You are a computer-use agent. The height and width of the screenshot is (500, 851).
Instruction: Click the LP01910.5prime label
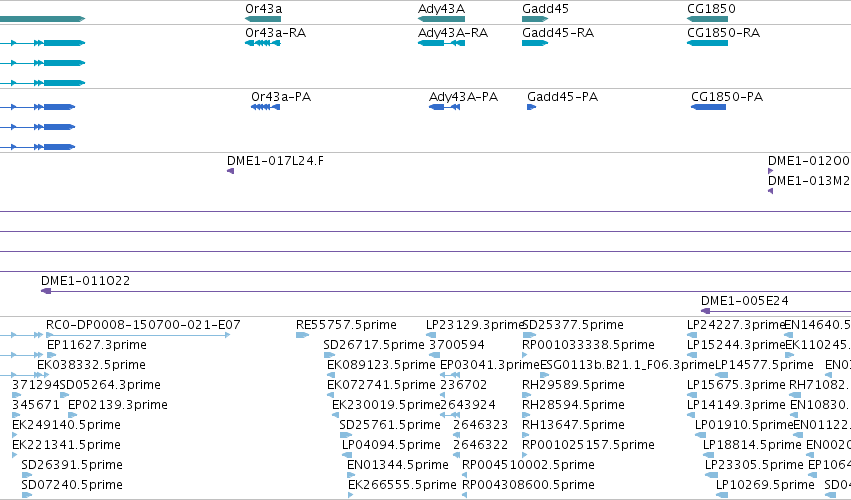(744, 425)
